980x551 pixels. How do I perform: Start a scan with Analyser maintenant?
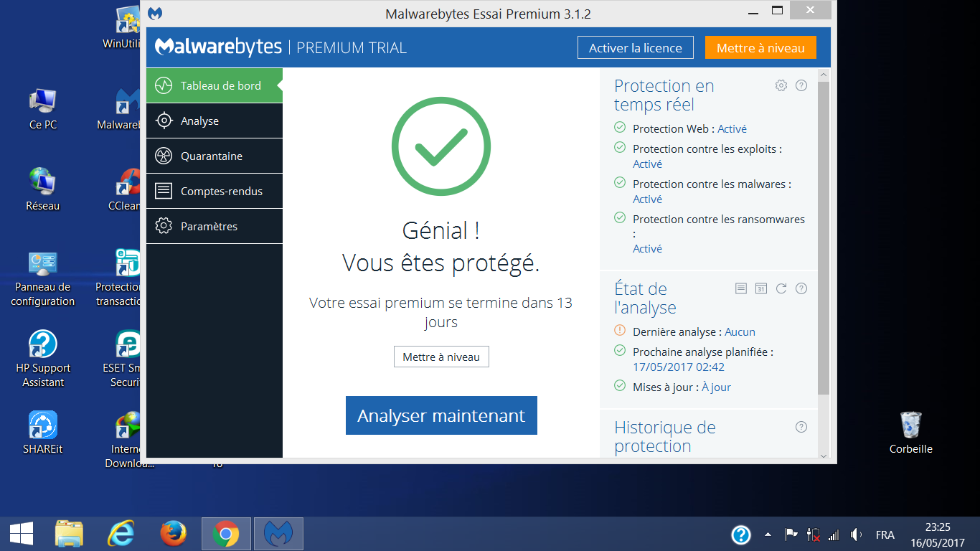click(441, 415)
